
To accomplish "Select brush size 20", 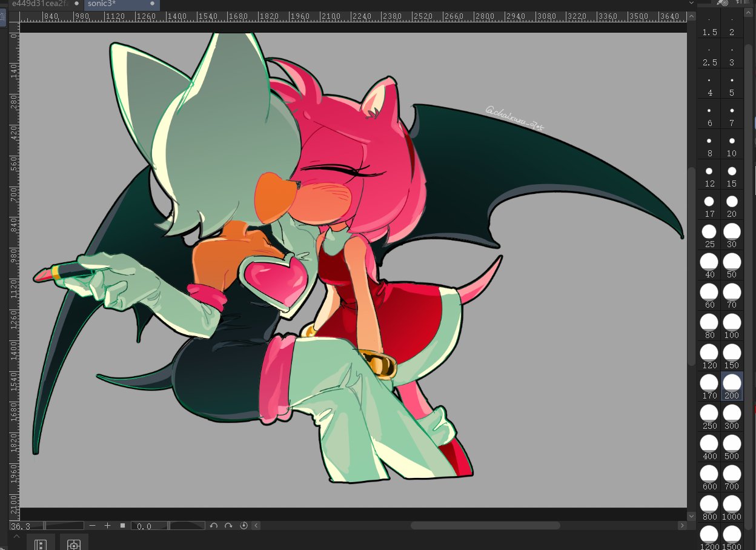I will [x=732, y=205].
